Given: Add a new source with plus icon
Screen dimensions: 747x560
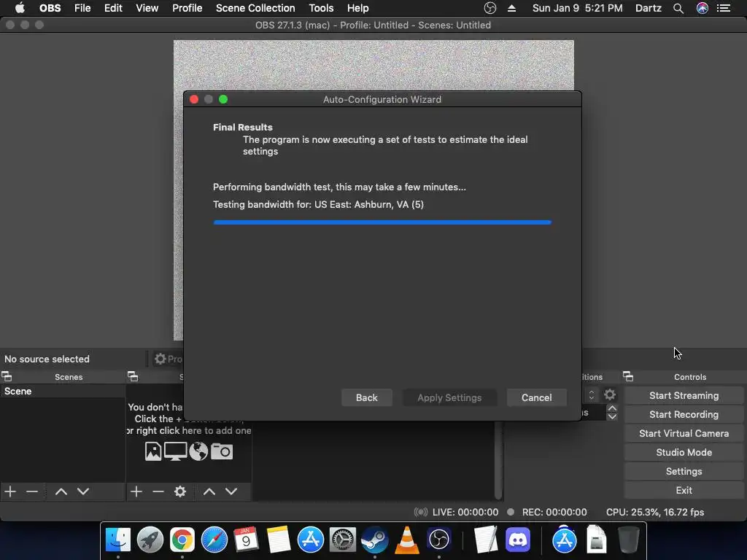Looking at the screenshot, I should [x=136, y=491].
